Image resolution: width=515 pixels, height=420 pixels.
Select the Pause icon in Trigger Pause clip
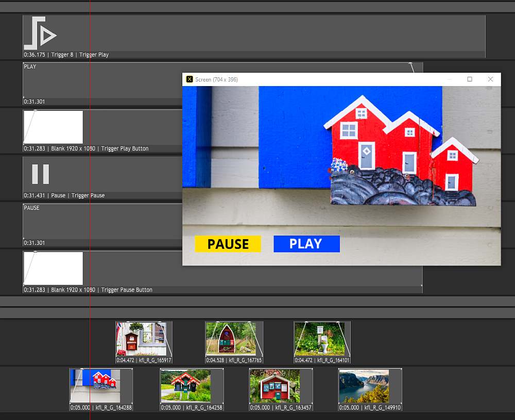tap(40, 174)
